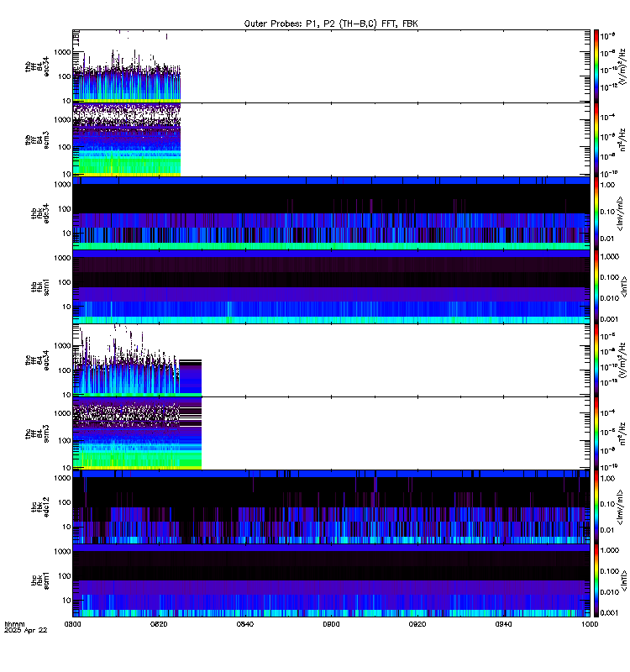Click the 0.10 value on thc edc12 color bar
This screenshot has width=630, height=672.
(x=607, y=504)
